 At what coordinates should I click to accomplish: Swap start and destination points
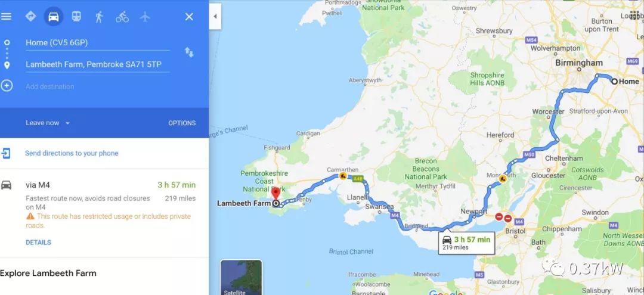[x=189, y=52]
